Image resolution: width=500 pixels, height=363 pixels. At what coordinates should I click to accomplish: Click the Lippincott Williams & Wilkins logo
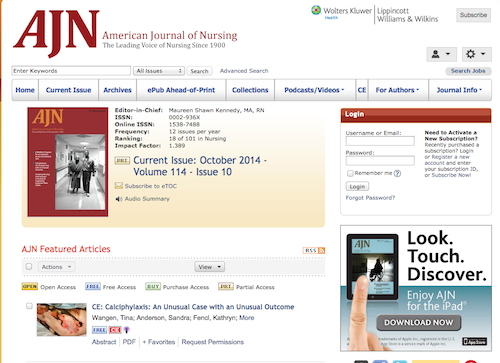click(x=407, y=15)
